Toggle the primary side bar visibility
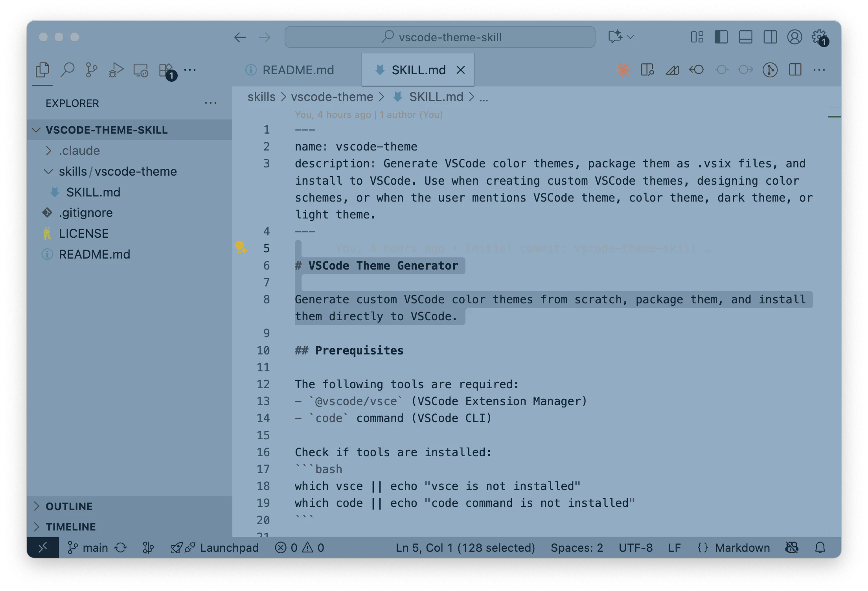868x591 pixels. coord(721,37)
